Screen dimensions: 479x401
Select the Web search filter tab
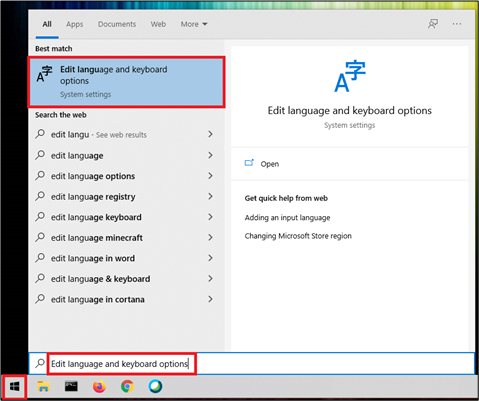point(158,24)
